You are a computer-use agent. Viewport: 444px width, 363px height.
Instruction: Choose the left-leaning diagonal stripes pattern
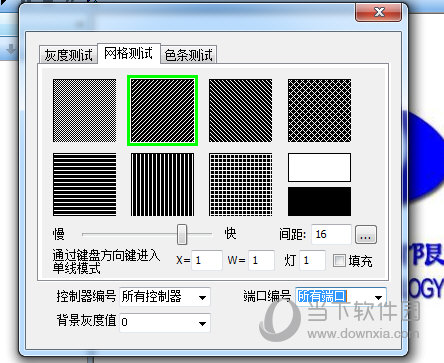(241, 110)
